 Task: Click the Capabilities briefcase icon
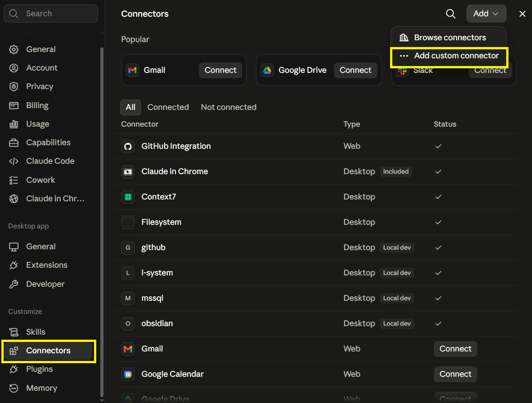pos(14,142)
